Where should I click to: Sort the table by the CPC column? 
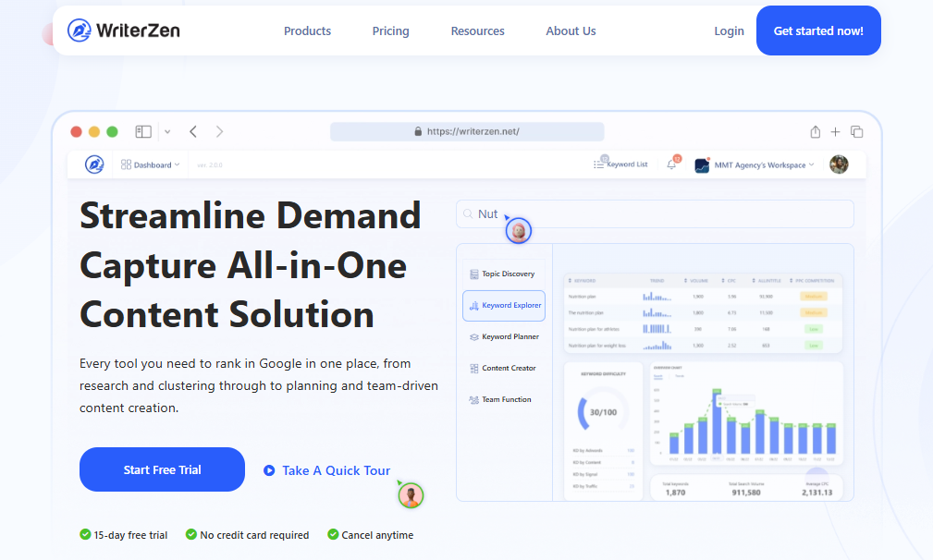(729, 281)
